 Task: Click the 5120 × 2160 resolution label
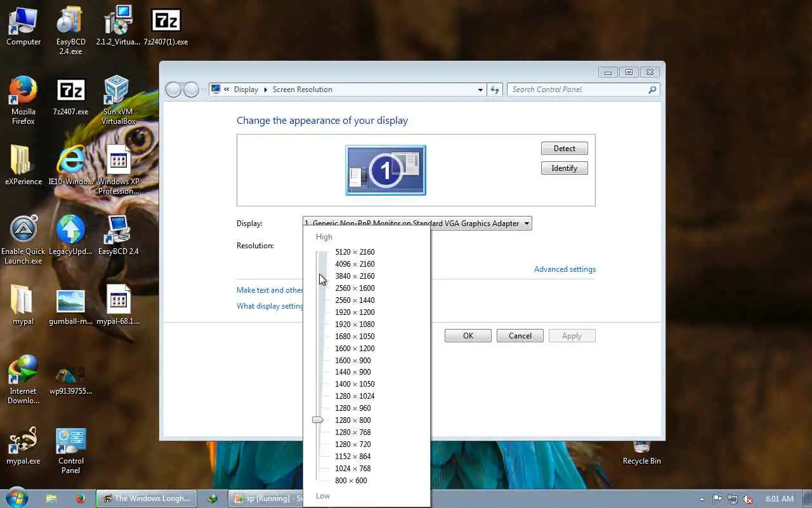(x=355, y=252)
